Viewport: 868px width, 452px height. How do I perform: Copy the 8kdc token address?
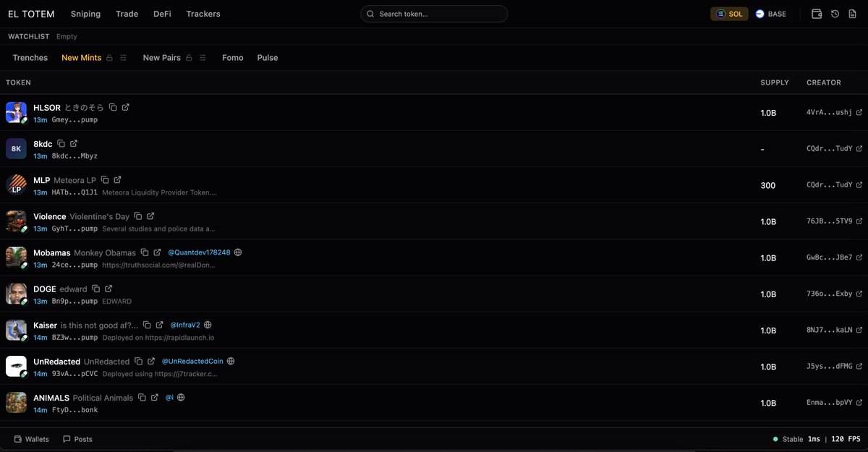point(61,143)
